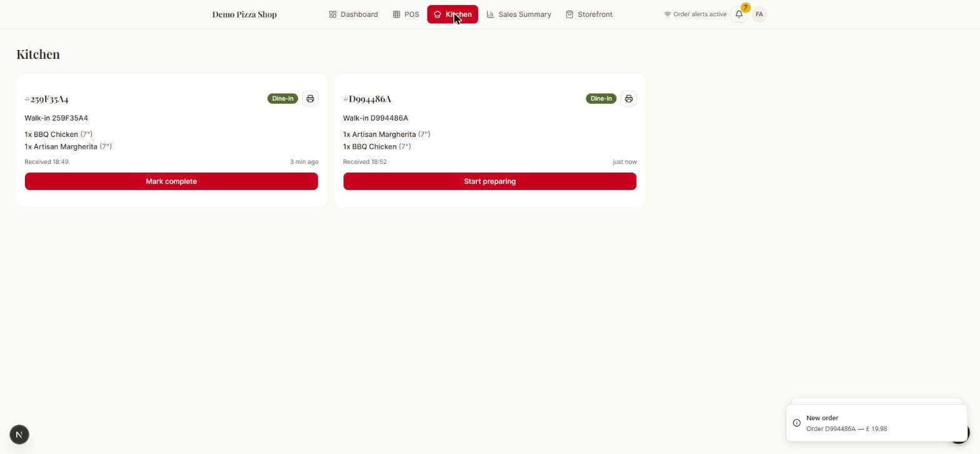The image size is (980, 454).
Task: Click BBQ Chicken item in order #D994486A
Action: pos(377,147)
